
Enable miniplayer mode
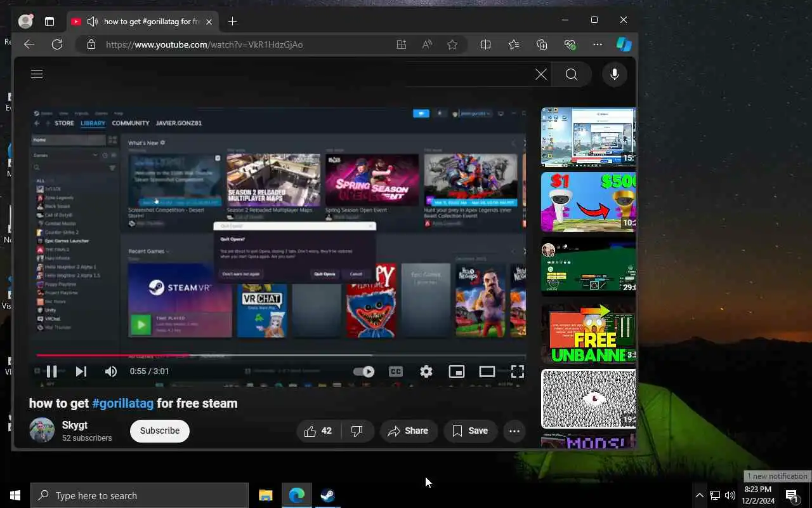[457, 371]
